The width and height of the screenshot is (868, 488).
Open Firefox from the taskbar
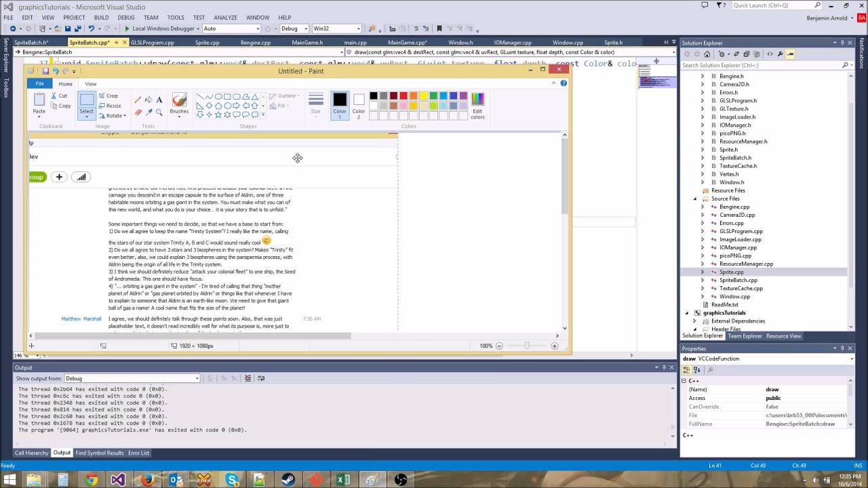(147, 481)
